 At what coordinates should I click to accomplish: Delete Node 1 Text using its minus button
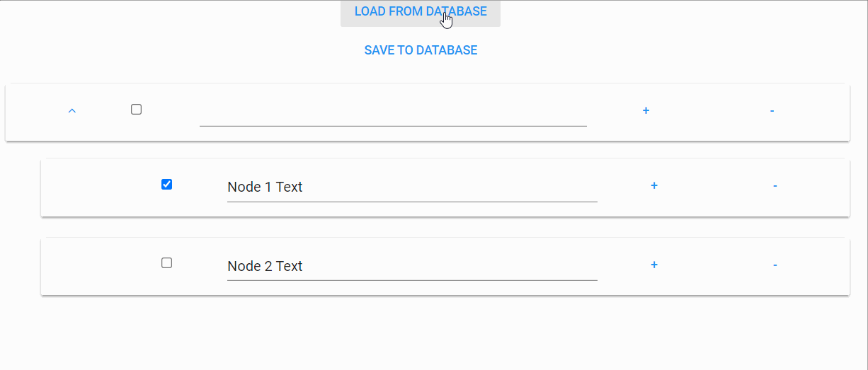(775, 186)
